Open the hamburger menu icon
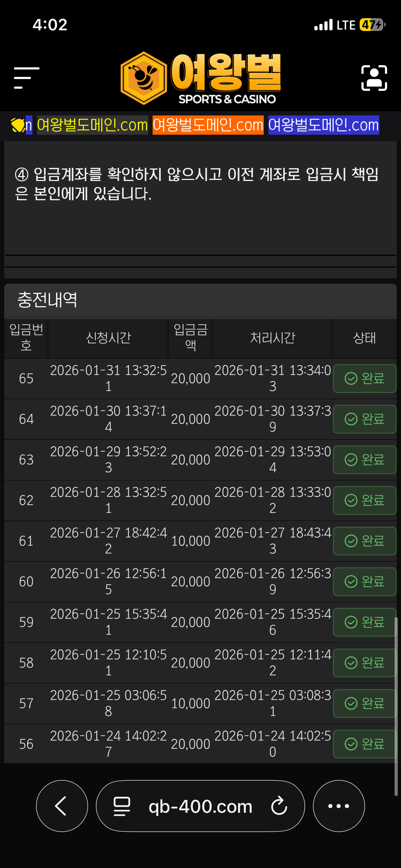This screenshot has height=868, width=401. click(26, 78)
